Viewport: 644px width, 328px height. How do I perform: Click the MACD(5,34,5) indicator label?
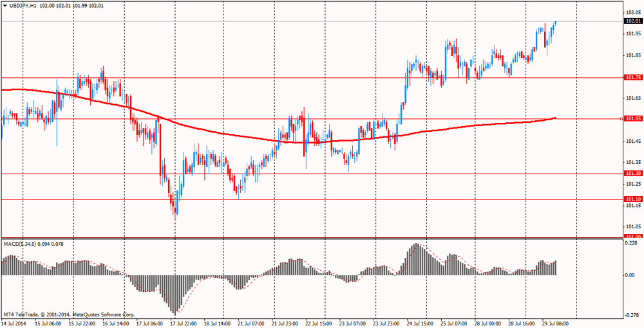click(x=20, y=244)
